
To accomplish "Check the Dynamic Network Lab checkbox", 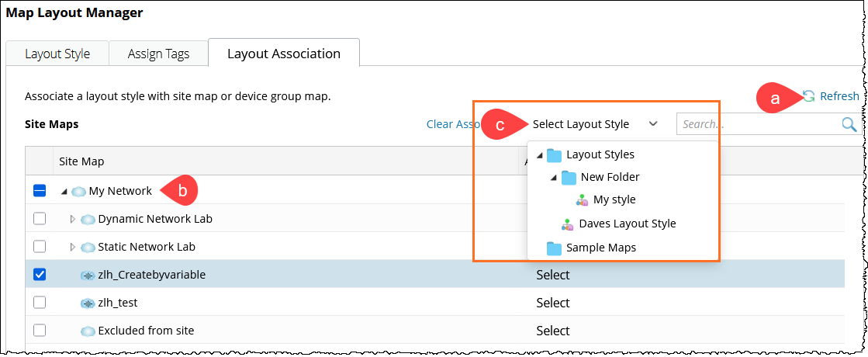I will (40, 219).
